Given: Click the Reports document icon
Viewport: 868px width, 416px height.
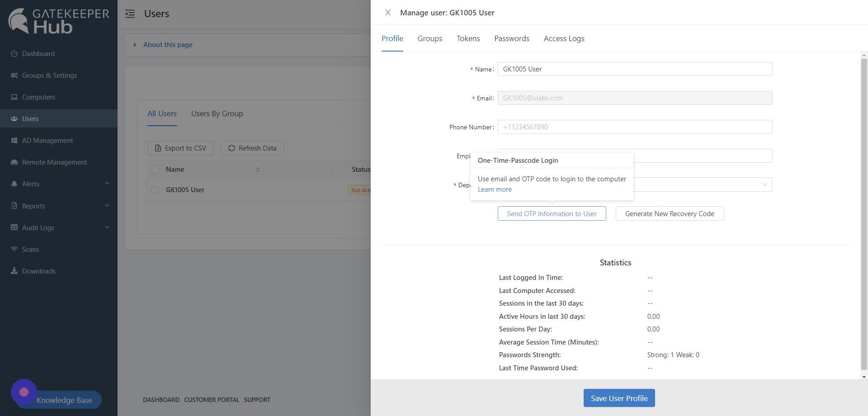Looking at the screenshot, I should (14, 206).
